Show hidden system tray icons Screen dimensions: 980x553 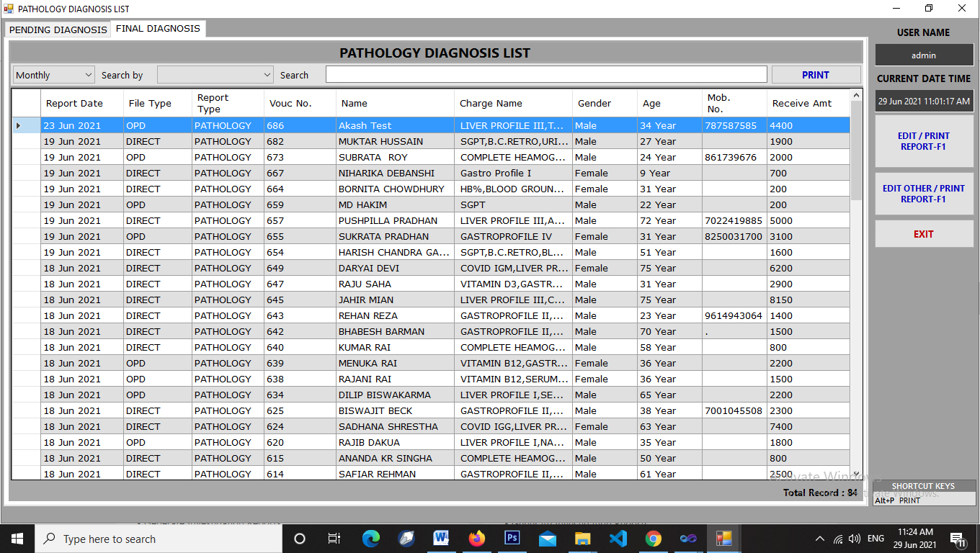click(819, 539)
